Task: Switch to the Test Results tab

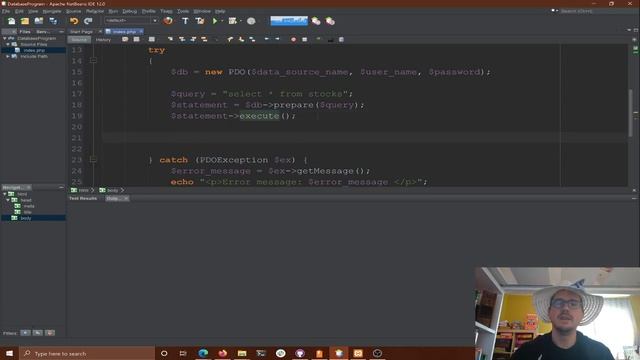Action: coord(83,198)
